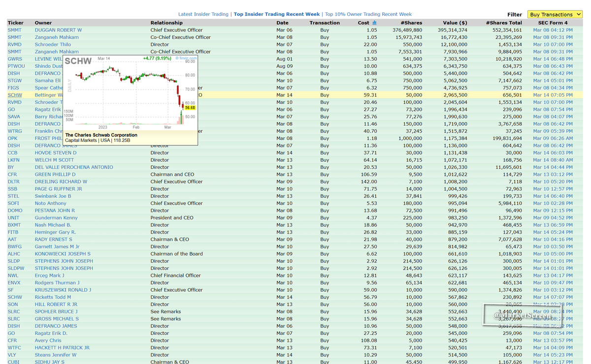
Task: Open the PTWOU ticker link
Action: 16,66
